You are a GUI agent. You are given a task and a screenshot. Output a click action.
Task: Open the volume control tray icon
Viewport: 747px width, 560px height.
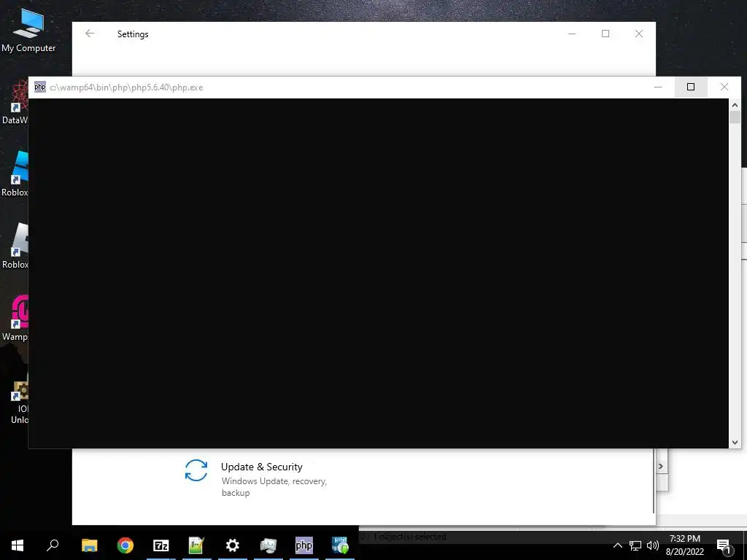[653, 545]
